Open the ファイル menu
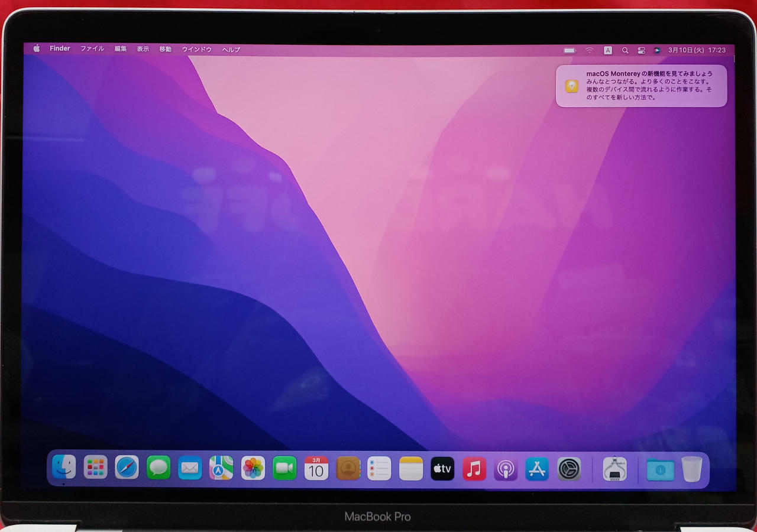The height and width of the screenshot is (532, 757). 92,49
